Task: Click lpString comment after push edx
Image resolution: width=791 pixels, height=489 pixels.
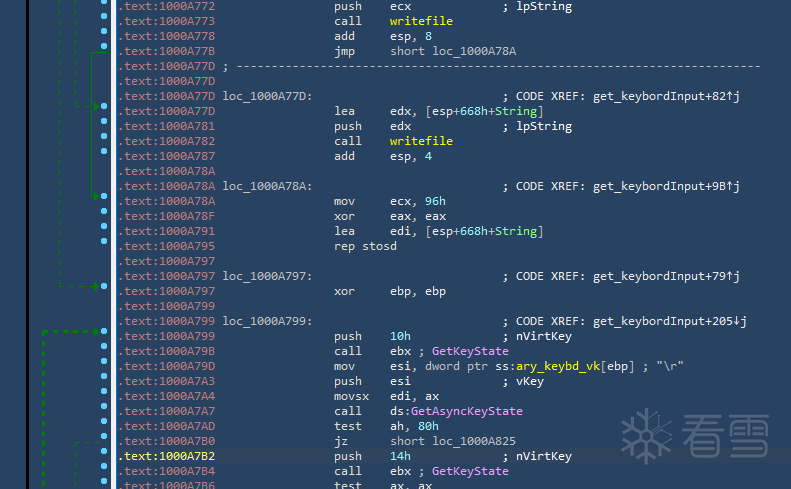Action: tap(544, 126)
